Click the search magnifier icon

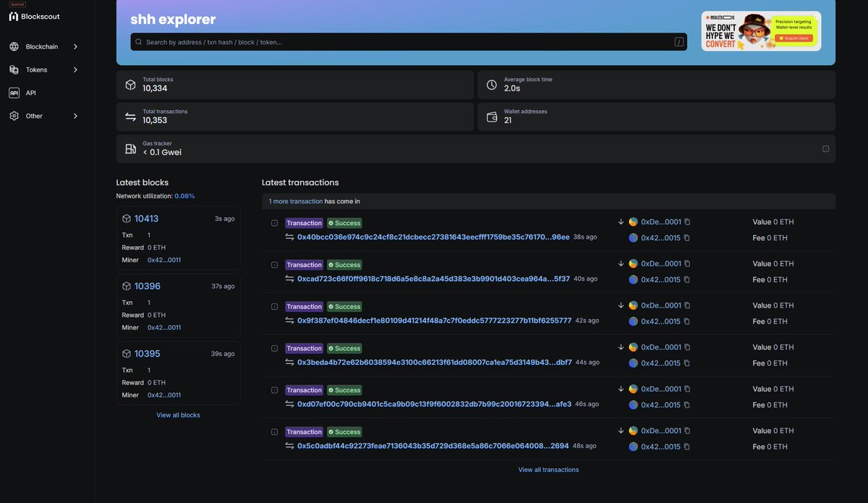[x=139, y=42]
